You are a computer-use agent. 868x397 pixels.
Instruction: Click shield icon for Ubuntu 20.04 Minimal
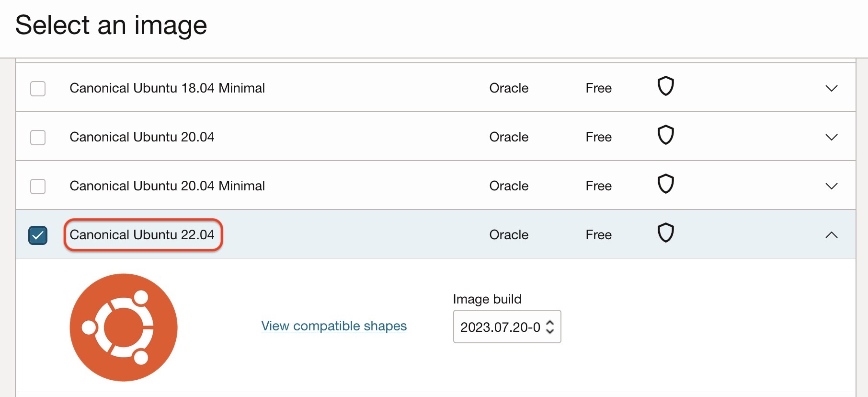pyautogui.click(x=665, y=184)
